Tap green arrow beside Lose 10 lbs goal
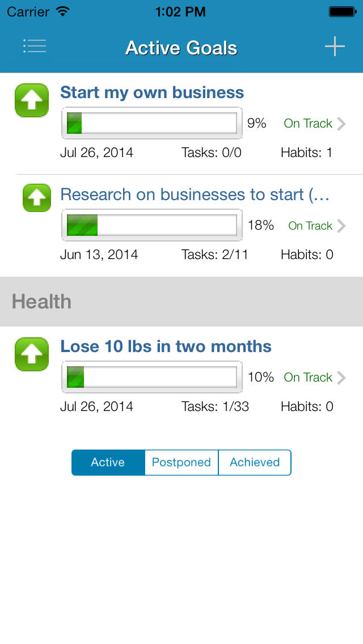363x644 pixels. pyautogui.click(x=32, y=354)
